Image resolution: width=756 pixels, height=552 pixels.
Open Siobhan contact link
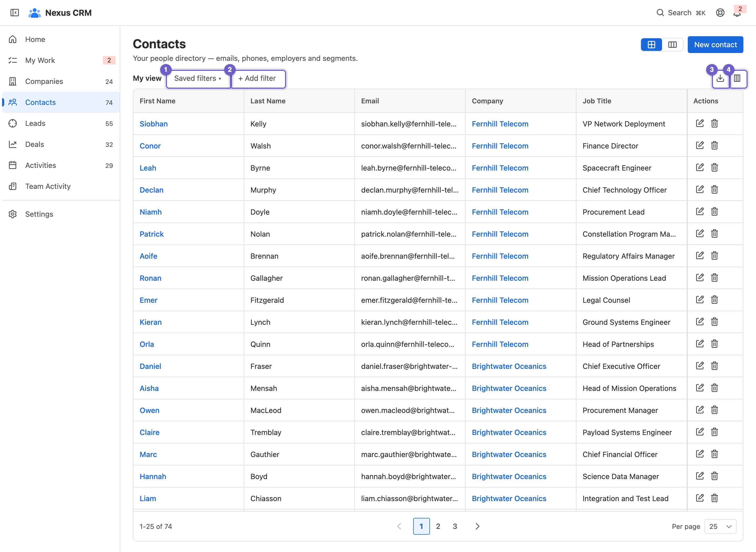pyautogui.click(x=154, y=124)
